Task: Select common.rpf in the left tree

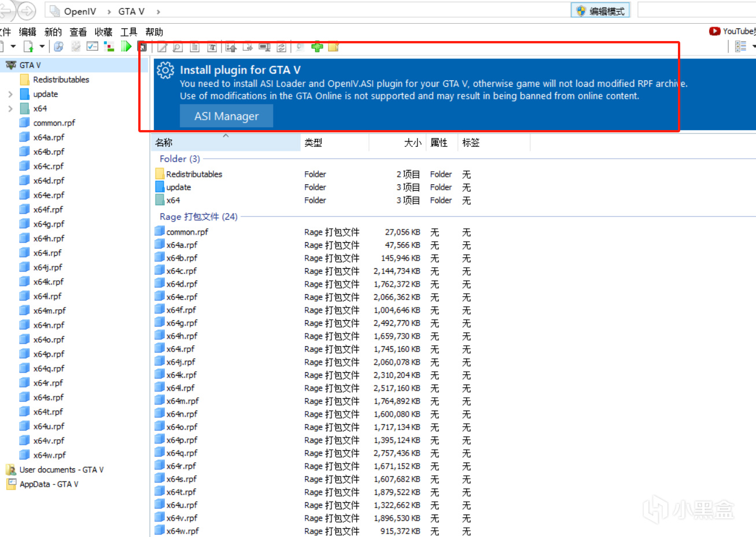Action: click(x=54, y=123)
